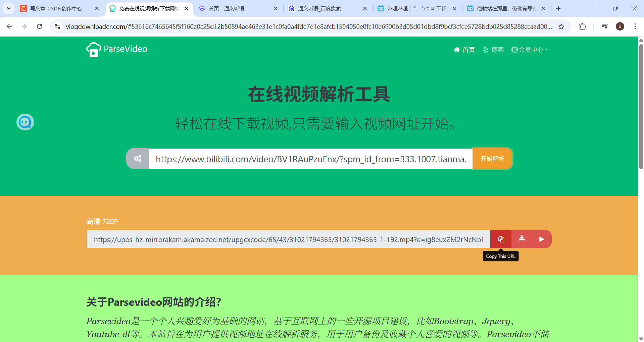The height and width of the screenshot is (342, 644).
Task: Go forward to the next page
Action: pyautogui.click(x=24, y=26)
